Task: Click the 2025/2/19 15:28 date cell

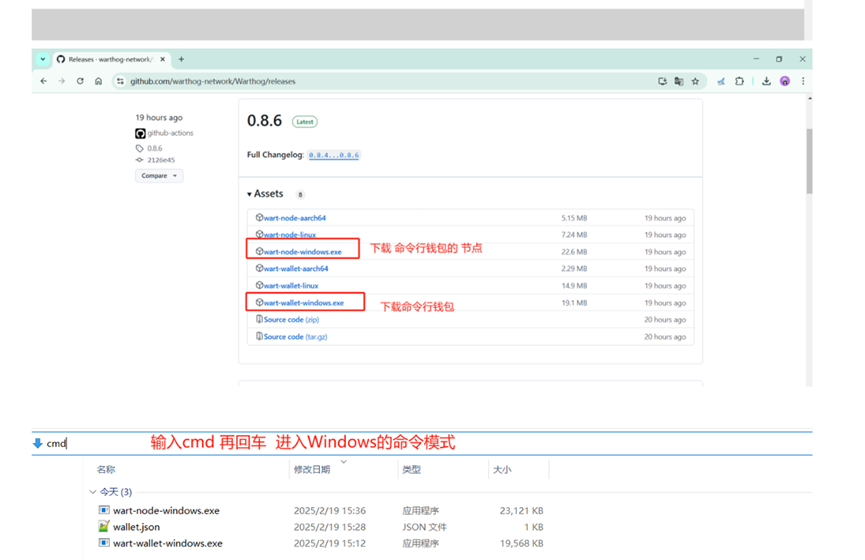Action: coord(330,527)
